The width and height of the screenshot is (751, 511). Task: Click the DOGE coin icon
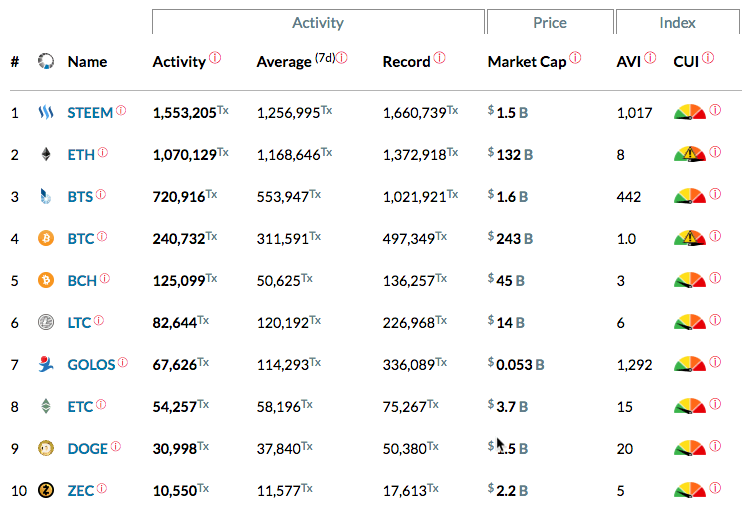[x=46, y=448]
